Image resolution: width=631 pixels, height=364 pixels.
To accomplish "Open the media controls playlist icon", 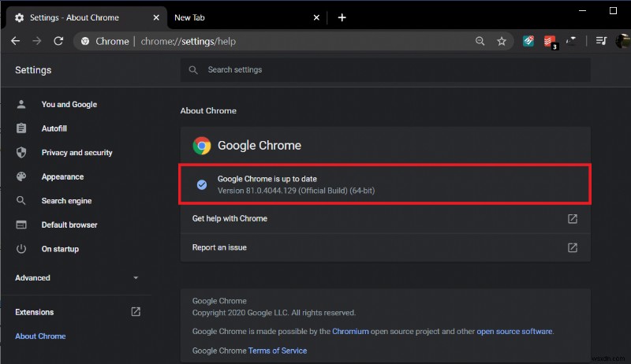I will click(601, 41).
